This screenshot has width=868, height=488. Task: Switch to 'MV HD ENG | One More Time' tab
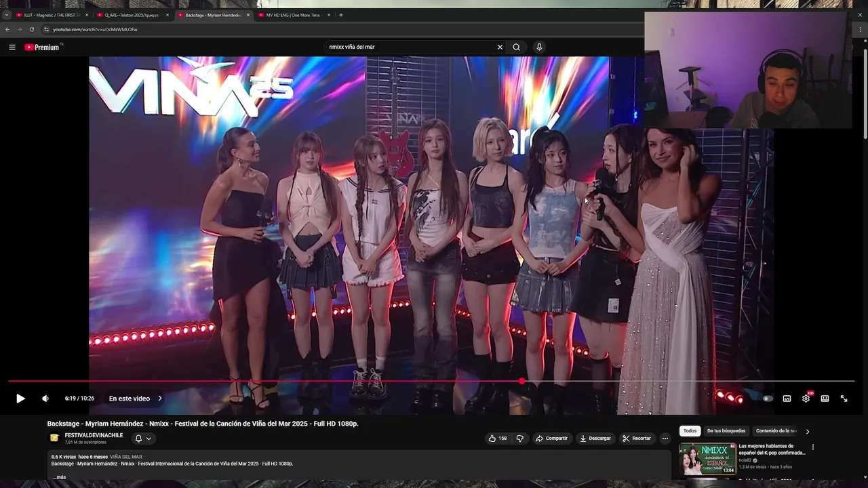point(293,15)
